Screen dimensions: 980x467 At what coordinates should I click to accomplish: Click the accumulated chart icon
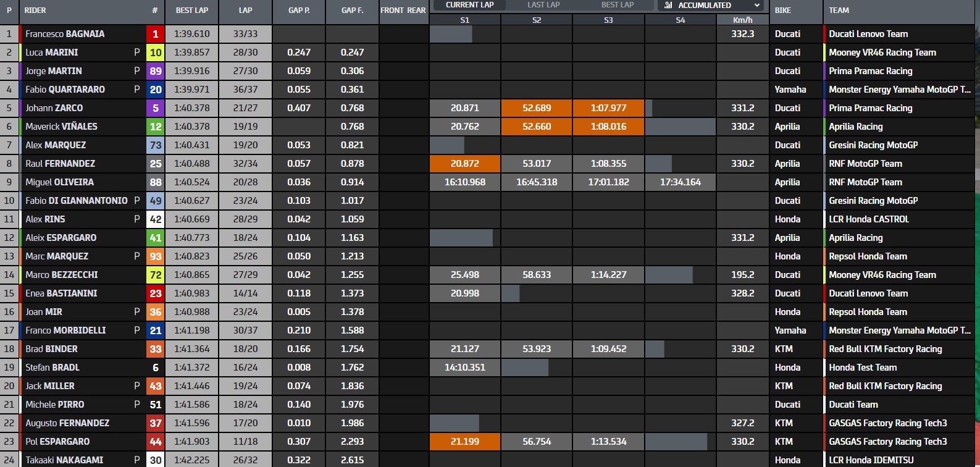(668, 5)
